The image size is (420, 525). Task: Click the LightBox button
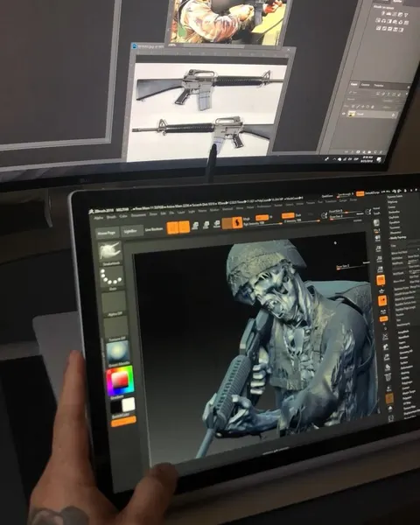tap(130, 231)
